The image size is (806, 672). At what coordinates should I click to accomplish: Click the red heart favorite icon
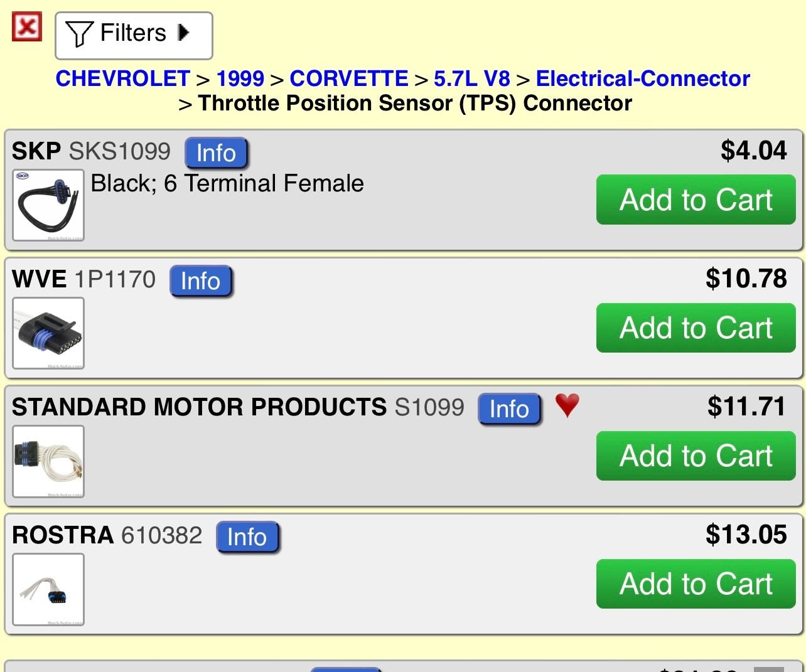click(567, 405)
